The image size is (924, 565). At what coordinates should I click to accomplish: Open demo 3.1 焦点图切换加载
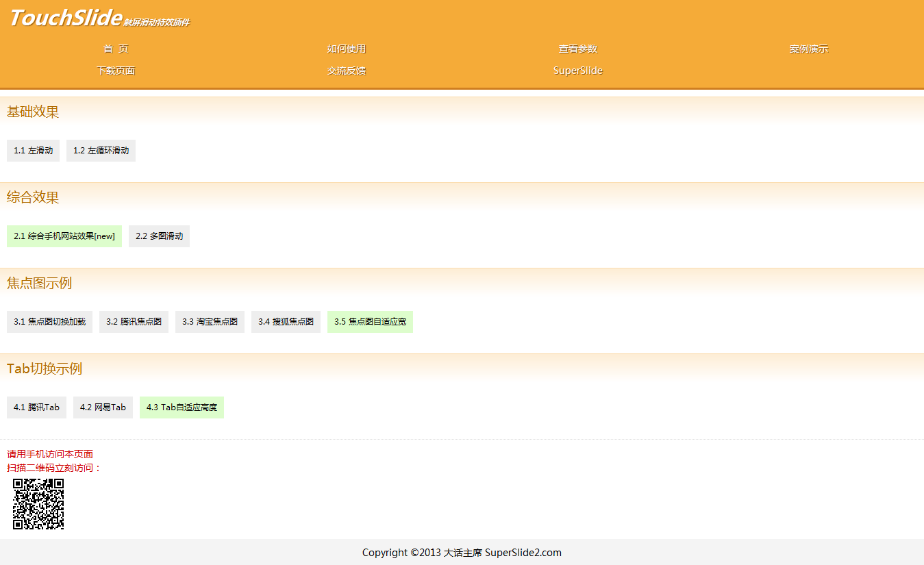(x=49, y=322)
